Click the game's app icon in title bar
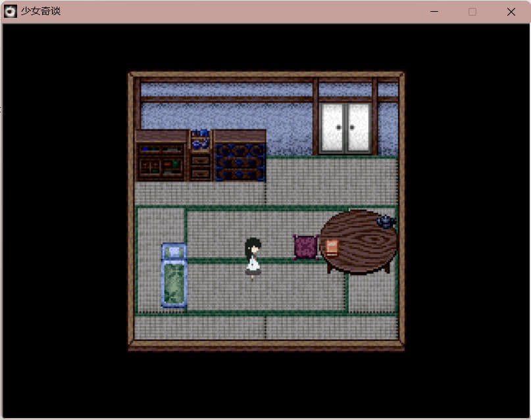Viewport: 531px width, 420px height. 11,11
